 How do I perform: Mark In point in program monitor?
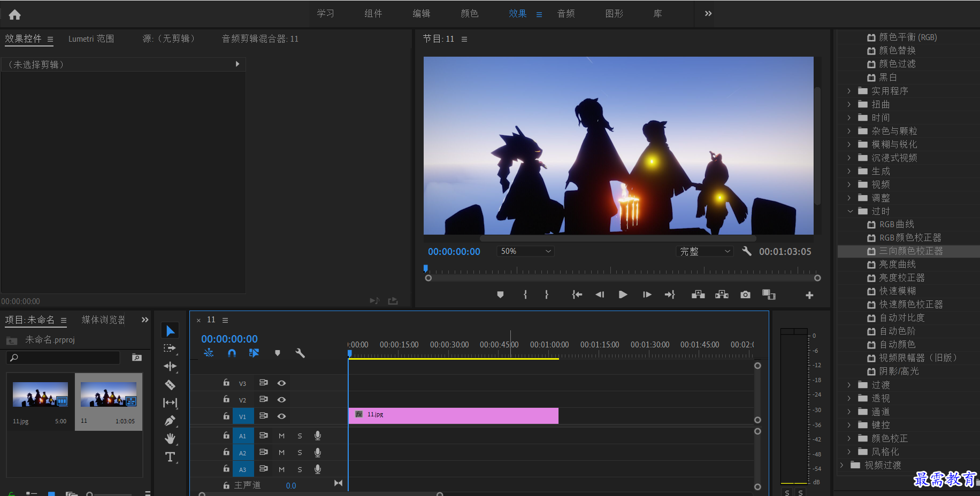pyautogui.click(x=525, y=294)
